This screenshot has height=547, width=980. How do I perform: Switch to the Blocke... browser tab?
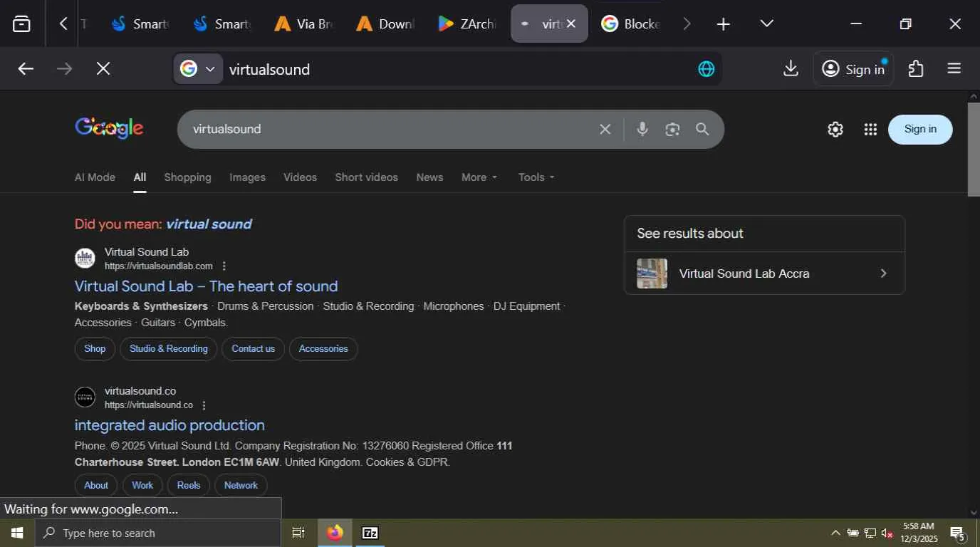[631, 24]
